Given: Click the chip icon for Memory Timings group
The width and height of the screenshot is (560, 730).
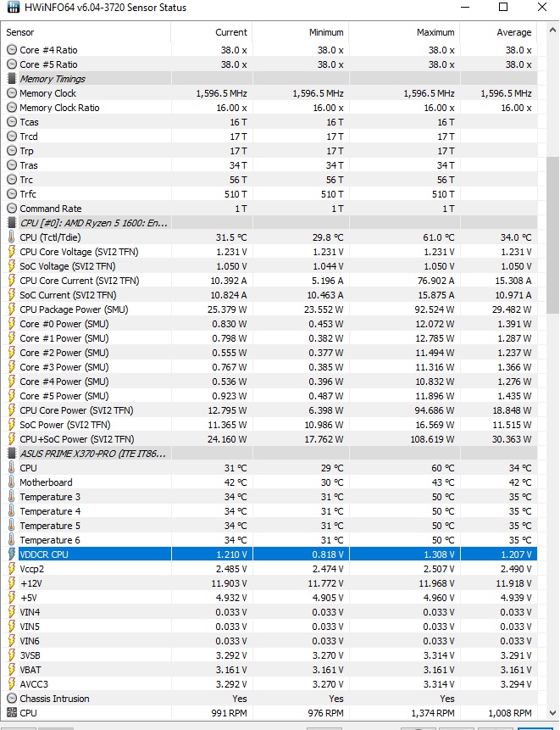Looking at the screenshot, I should pyautogui.click(x=12, y=79).
